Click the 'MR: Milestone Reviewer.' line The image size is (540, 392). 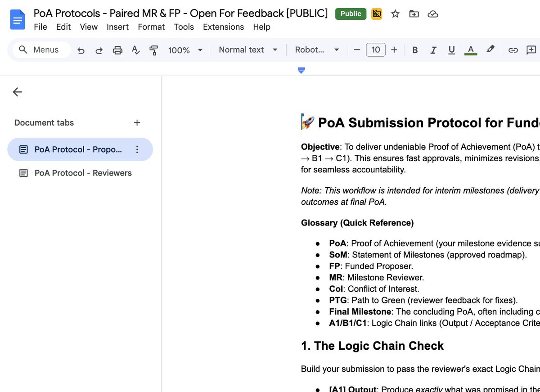[x=376, y=277]
